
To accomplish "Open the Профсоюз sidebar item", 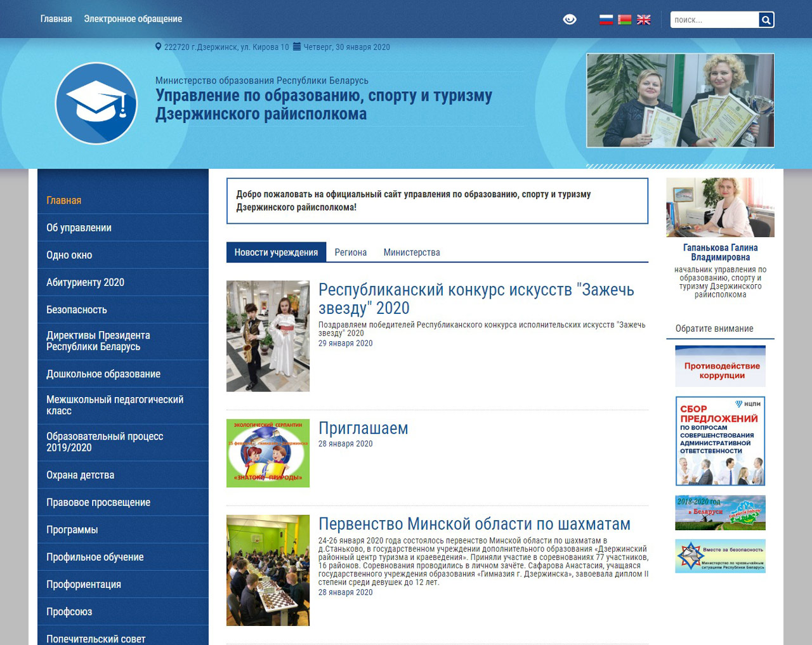I will 123,611.
